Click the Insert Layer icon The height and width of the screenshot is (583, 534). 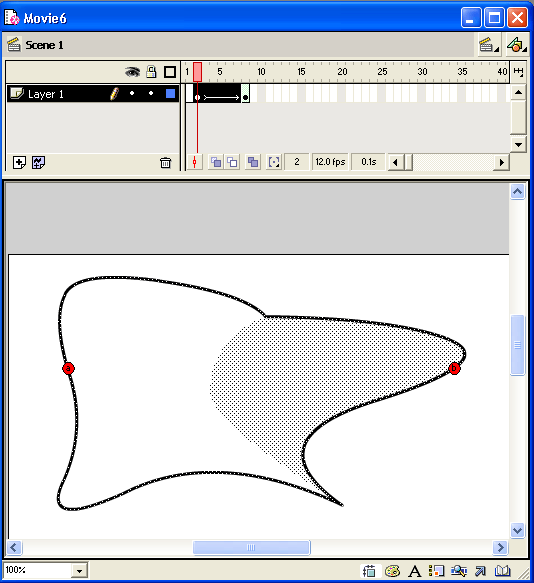(19, 162)
